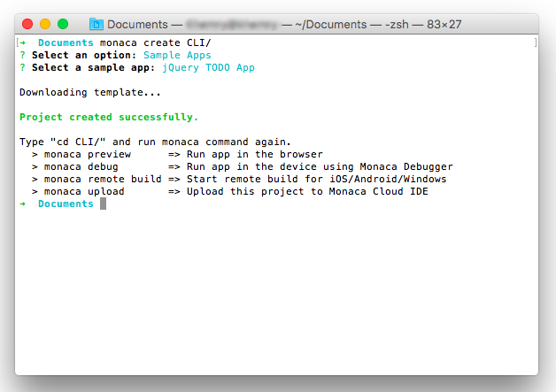Viewport: 556px width, 392px height.
Task: Click 'Run app in the browser' description
Action: point(255,155)
